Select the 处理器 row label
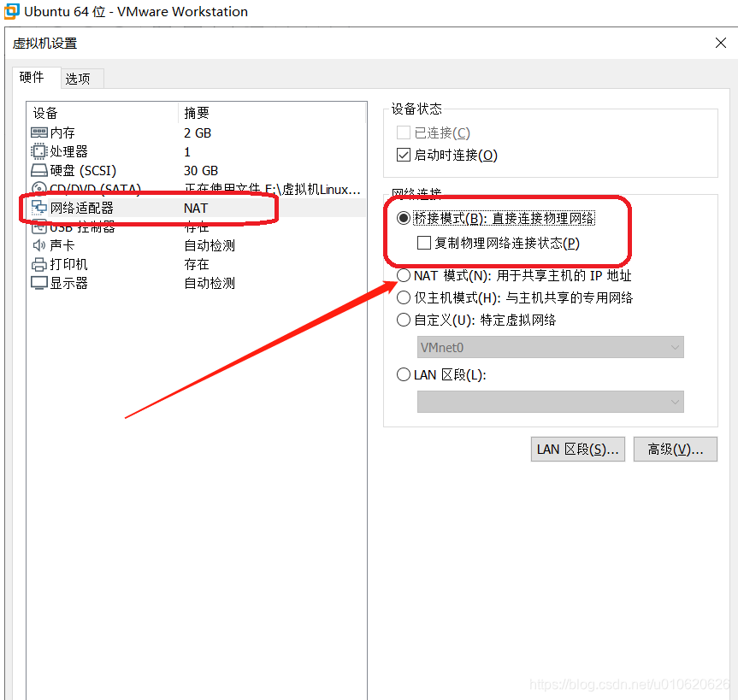This screenshot has height=700, width=738. 68,151
